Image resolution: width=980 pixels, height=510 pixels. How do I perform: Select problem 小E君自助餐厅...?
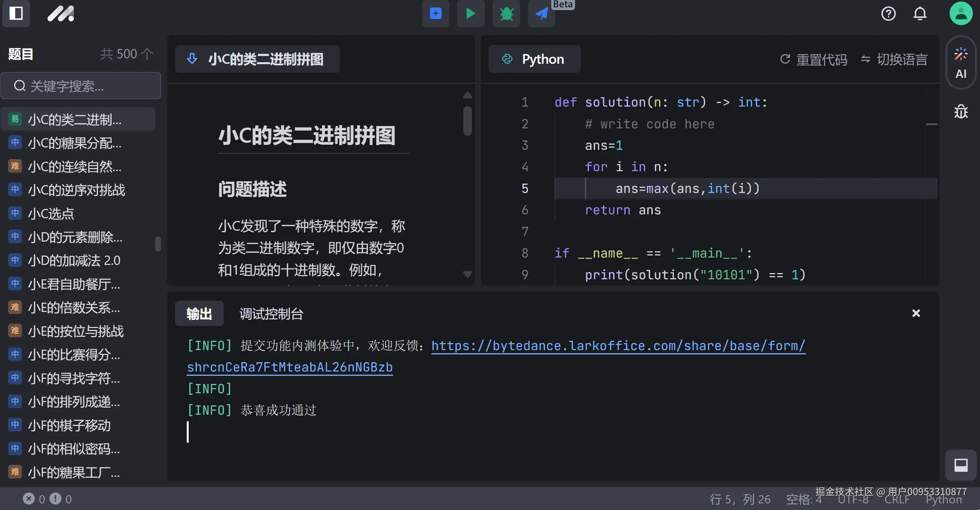[78, 284]
